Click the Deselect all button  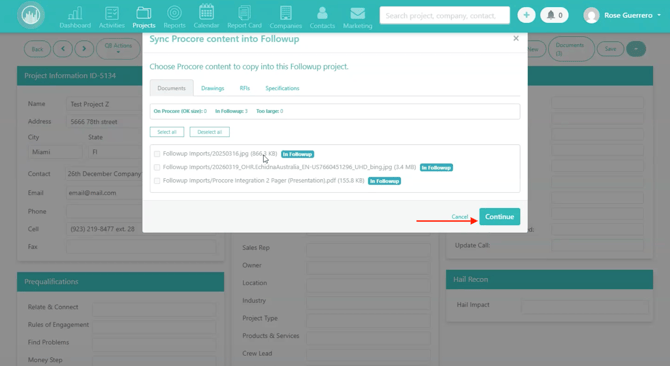point(209,132)
